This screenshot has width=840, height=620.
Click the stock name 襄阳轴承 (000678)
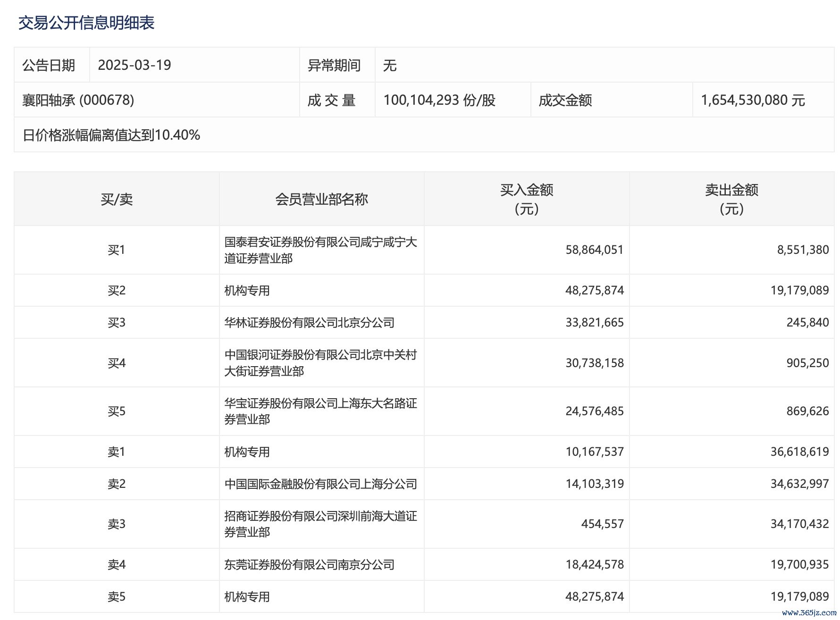(x=78, y=100)
